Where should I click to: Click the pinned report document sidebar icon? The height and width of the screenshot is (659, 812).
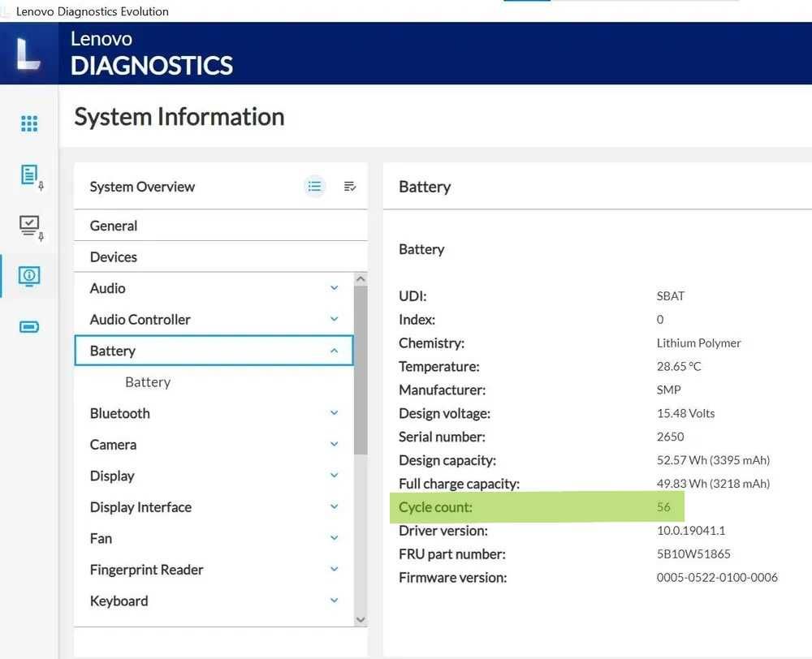(31, 177)
